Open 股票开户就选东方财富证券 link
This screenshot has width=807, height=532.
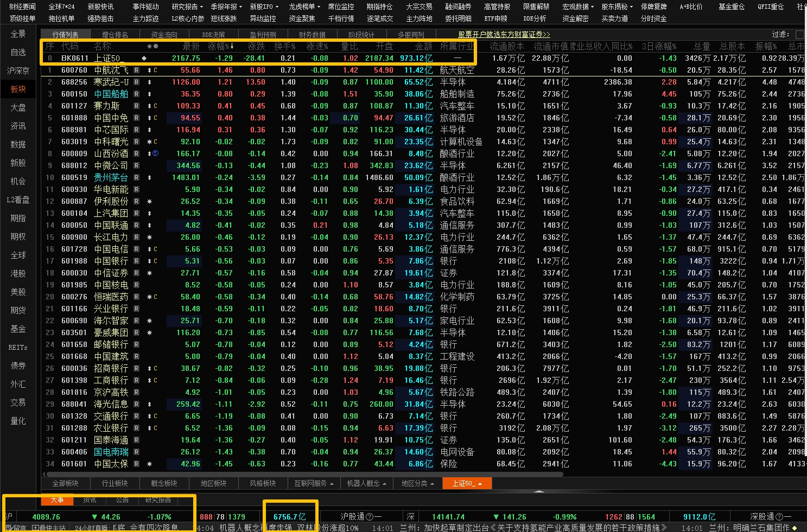504,35
